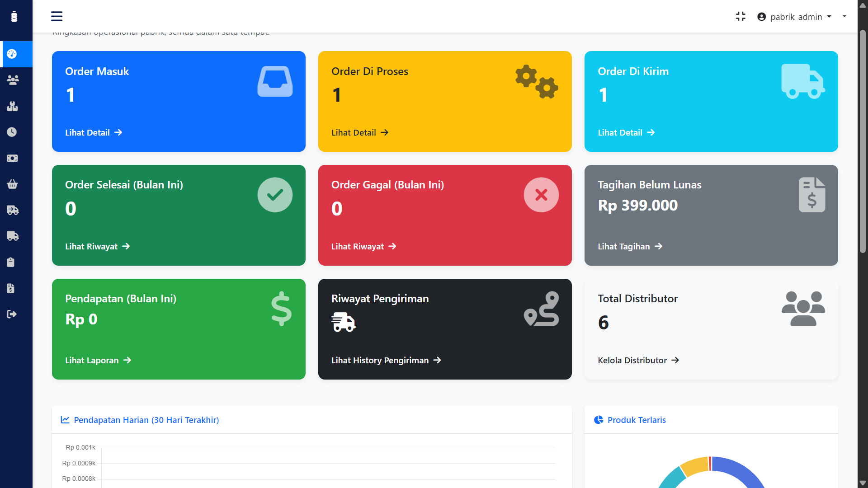Open the clipboard icon in the sidebar
The width and height of the screenshot is (868, 488).
[11, 262]
